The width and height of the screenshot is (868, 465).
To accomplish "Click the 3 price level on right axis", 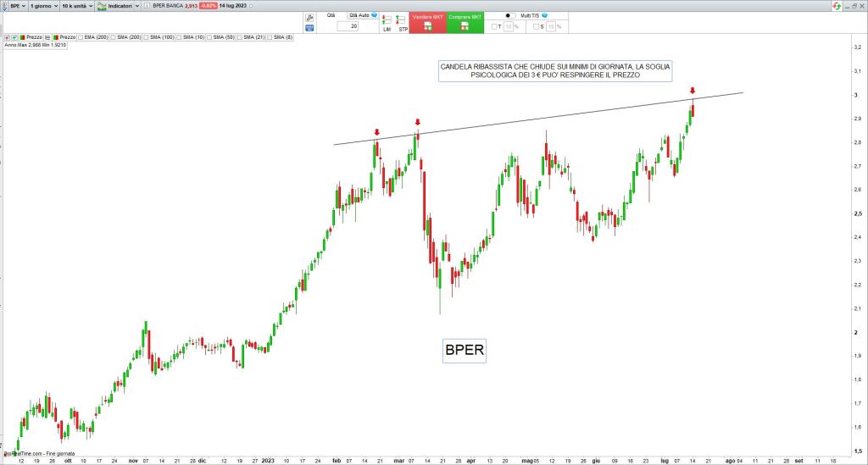I will click(x=856, y=95).
